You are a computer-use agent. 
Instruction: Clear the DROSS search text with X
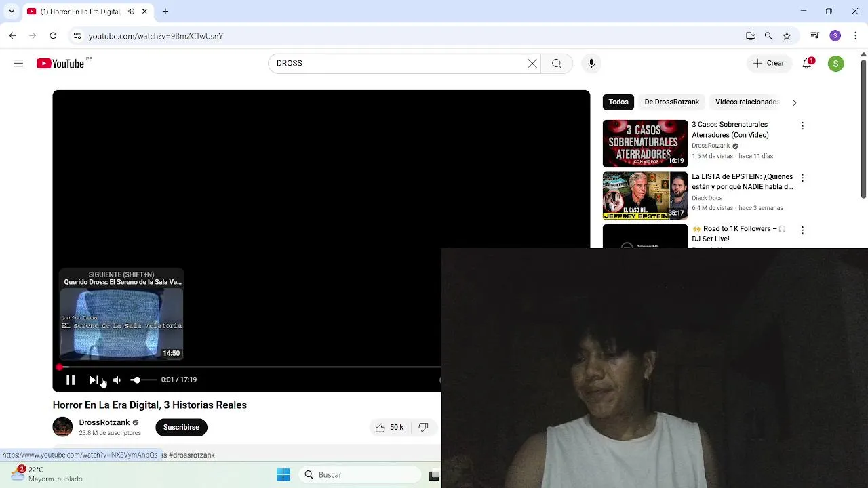532,63
